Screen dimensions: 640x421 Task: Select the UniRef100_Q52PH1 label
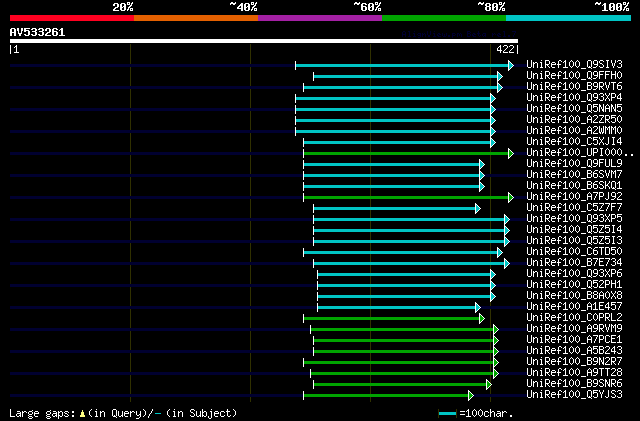[574, 285]
